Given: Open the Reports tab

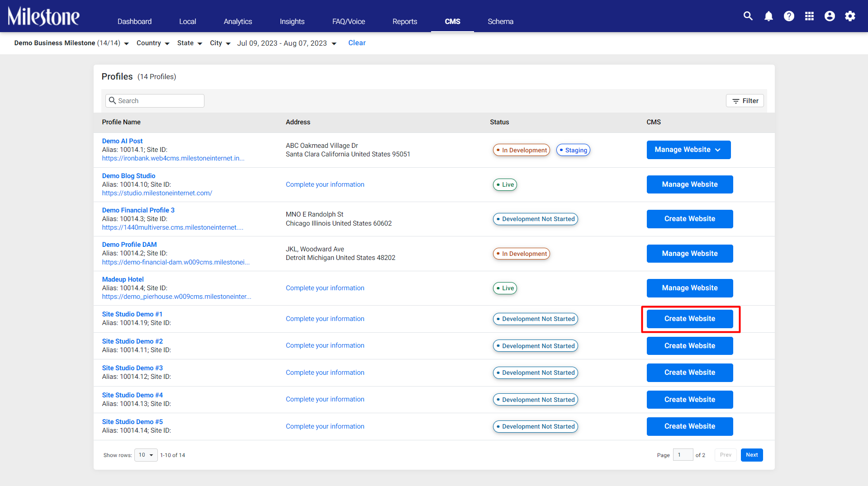Looking at the screenshot, I should (405, 21).
